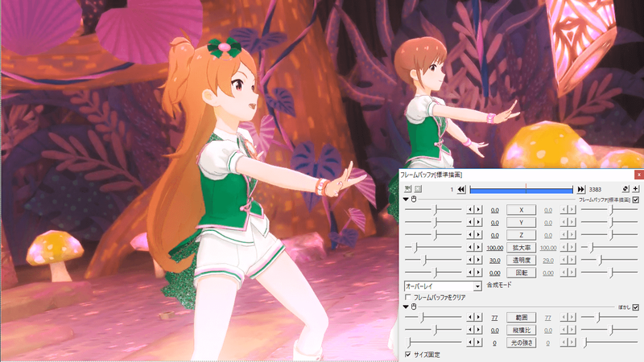Increase 範囲 with the right arrow stepper

pos(478,317)
